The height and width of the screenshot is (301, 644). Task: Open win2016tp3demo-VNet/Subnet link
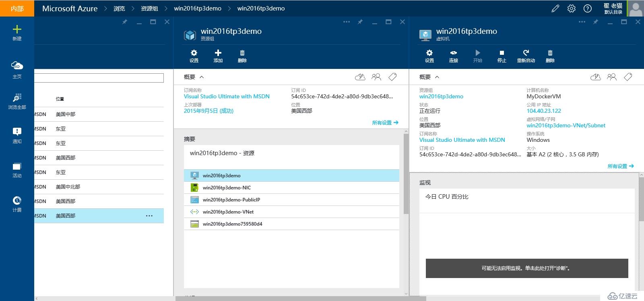click(x=566, y=125)
